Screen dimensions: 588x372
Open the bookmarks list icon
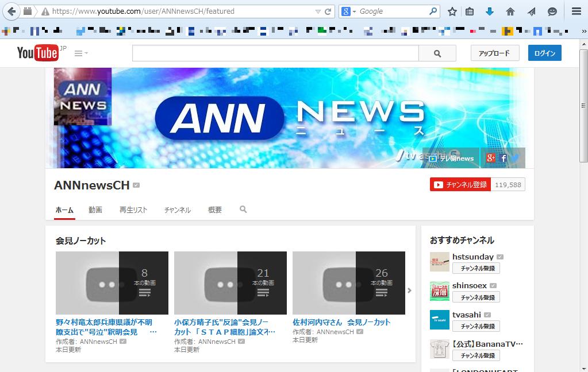(470, 11)
